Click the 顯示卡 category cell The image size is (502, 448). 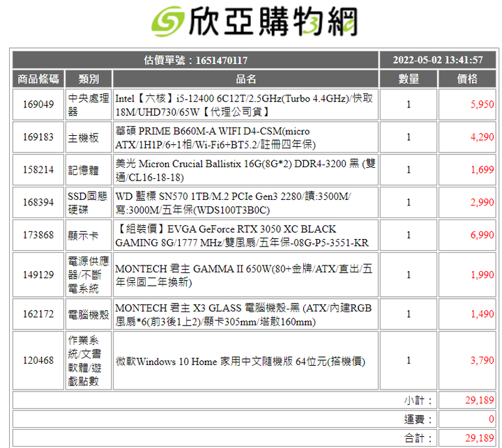pos(89,235)
